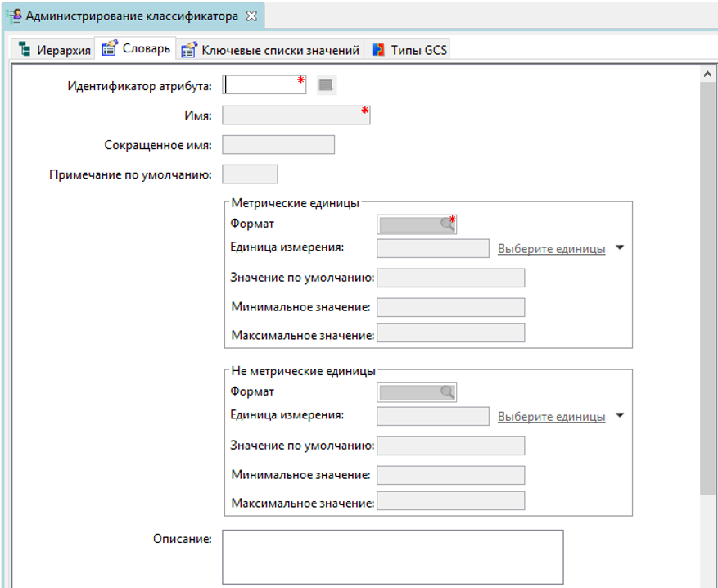
Task: Switch to the Иерархия tab
Action: click(x=53, y=49)
